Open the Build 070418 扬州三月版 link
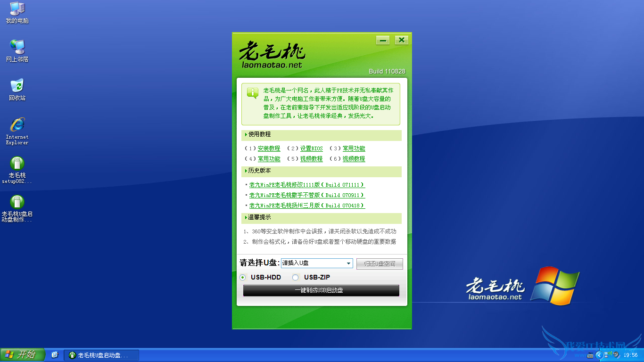This screenshot has height=362, width=644. (x=307, y=206)
